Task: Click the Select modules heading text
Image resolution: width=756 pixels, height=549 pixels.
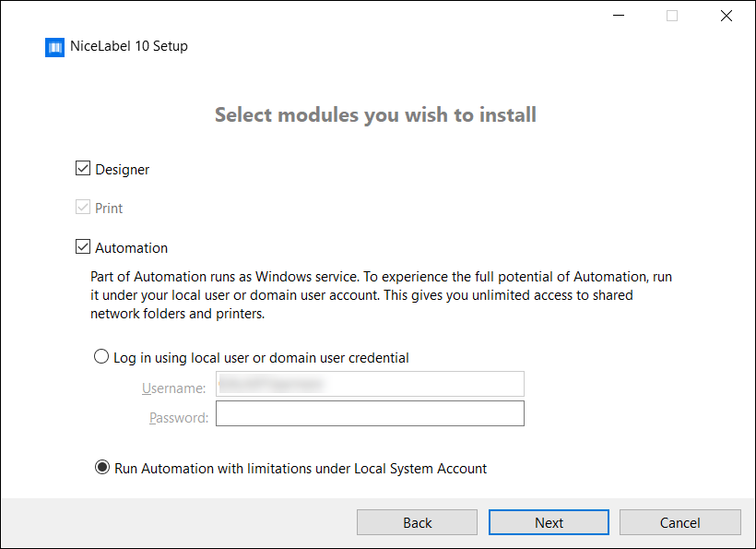Action: point(375,115)
